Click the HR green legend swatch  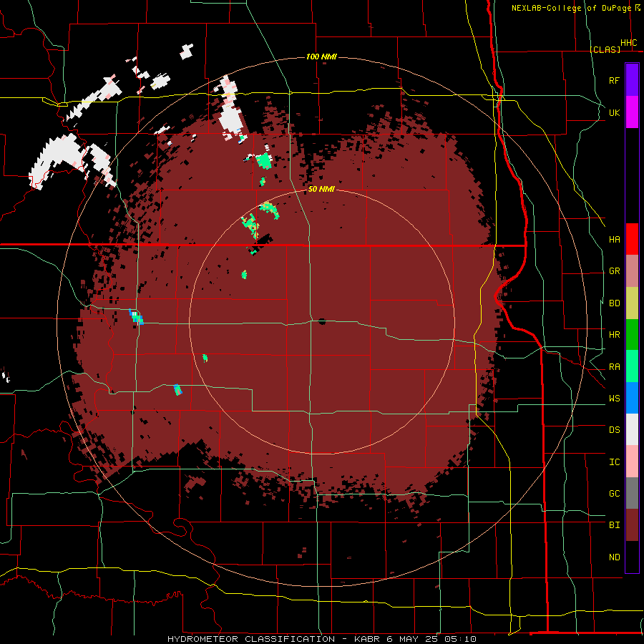point(632,335)
